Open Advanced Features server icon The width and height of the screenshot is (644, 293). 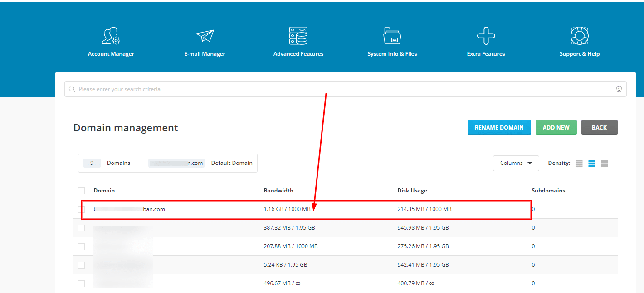click(298, 36)
